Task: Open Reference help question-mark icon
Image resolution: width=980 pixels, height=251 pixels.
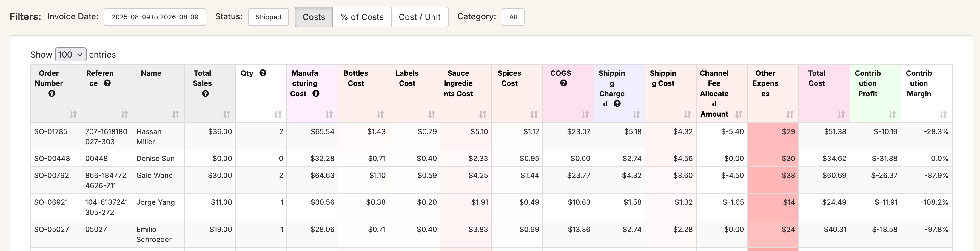Action: coord(107,83)
